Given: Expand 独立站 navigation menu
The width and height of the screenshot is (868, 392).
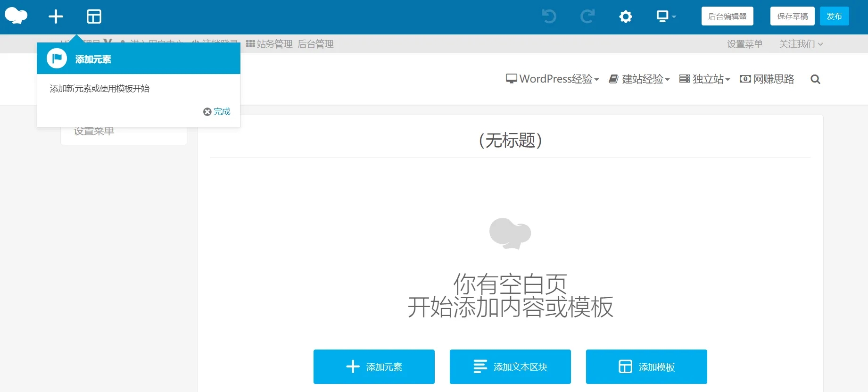Looking at the screenshot, I should click(x=704, y=79).
